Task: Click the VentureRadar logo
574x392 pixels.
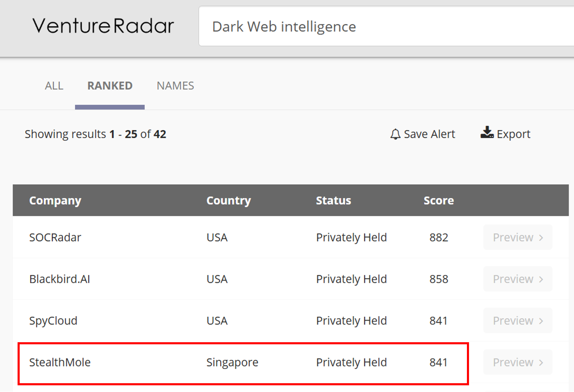Action: (x=103, y=26)
